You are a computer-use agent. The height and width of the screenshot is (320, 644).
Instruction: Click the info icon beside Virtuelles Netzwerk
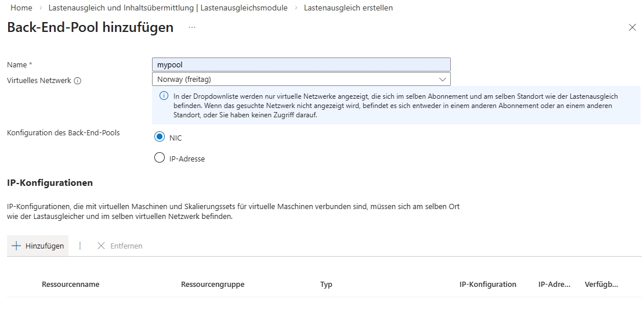coord(78,81)
